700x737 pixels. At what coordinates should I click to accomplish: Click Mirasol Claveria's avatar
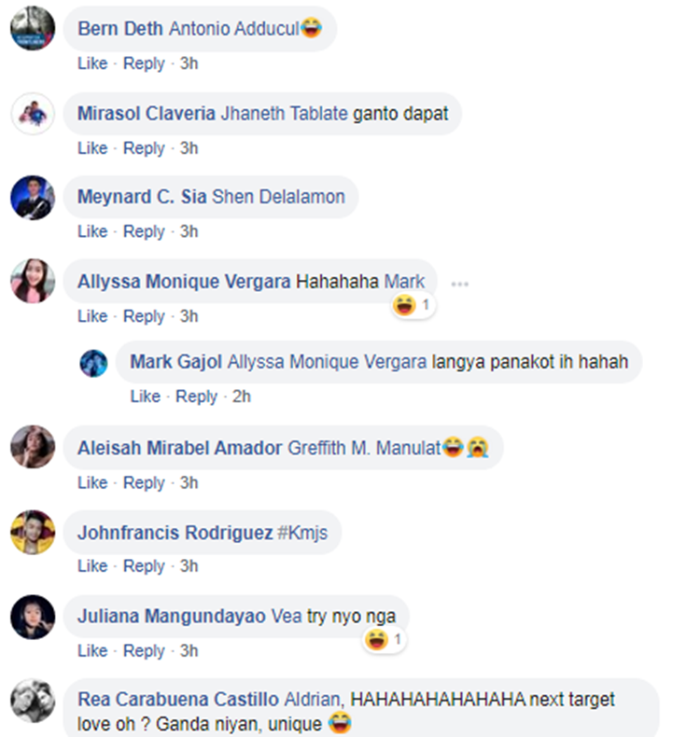pos(33,113)
